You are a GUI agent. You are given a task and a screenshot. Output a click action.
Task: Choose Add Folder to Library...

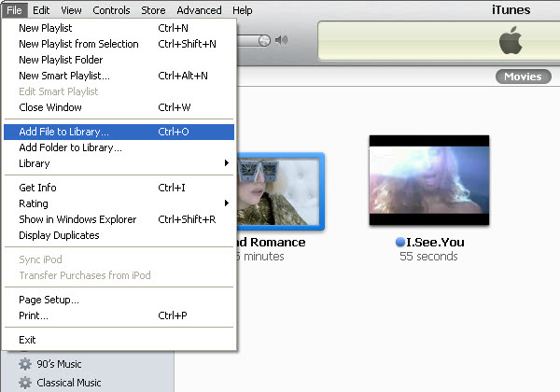(x=119, y=147)
